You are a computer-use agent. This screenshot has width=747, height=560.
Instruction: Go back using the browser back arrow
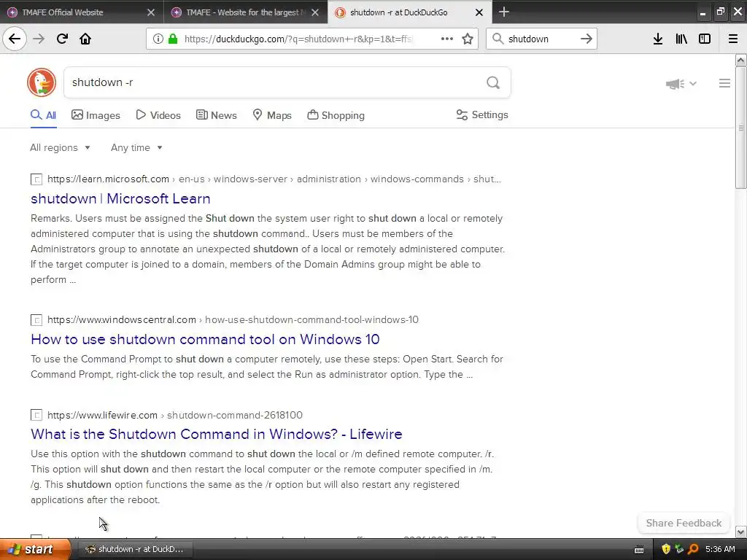click(x=15, y=39)
